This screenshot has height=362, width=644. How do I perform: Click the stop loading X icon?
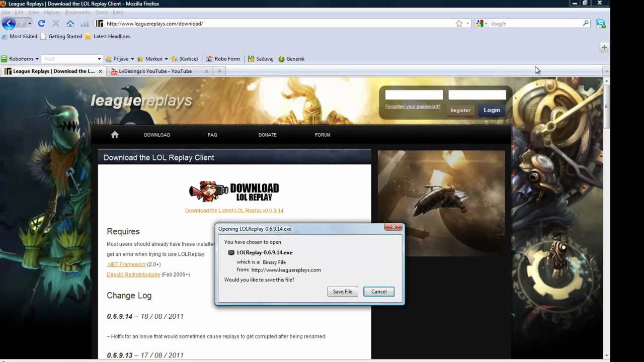[x=56, y=23]
